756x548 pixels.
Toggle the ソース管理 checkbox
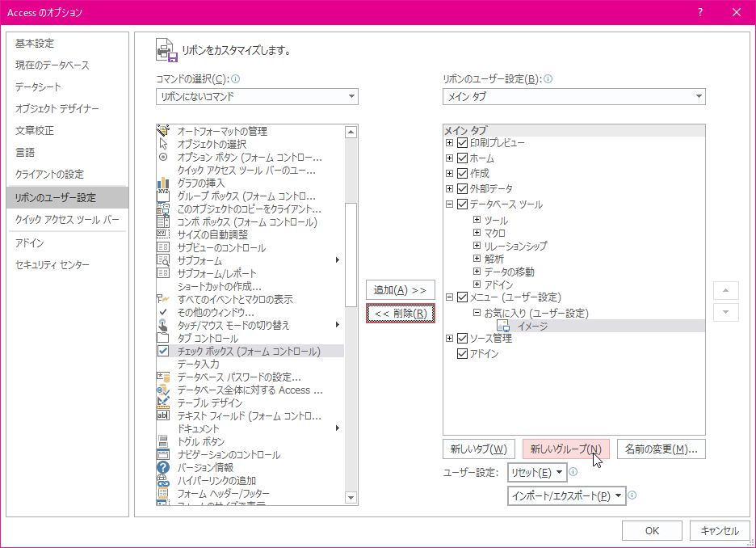pos(462,338)
